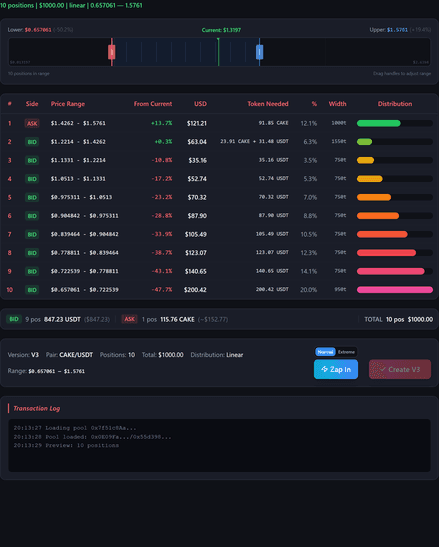This screenshot has width=439, height=547.
Task: Click the Upper $1.5761 label
Action: pos(389,30)
